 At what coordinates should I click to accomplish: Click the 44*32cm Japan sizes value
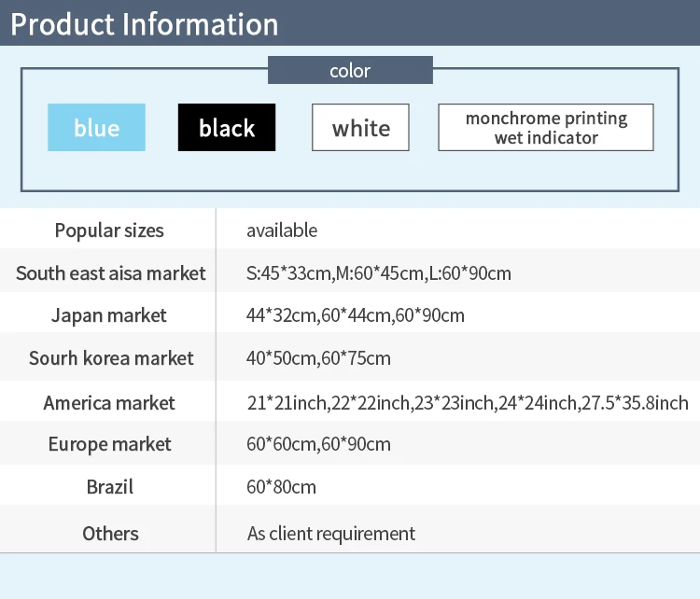click(x=356, y=315)
